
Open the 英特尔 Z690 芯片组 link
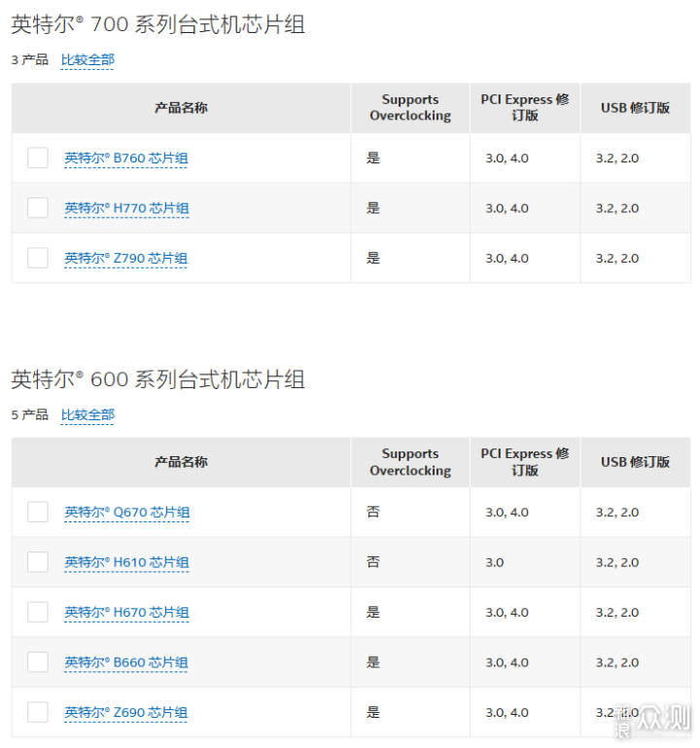(125, 712)
